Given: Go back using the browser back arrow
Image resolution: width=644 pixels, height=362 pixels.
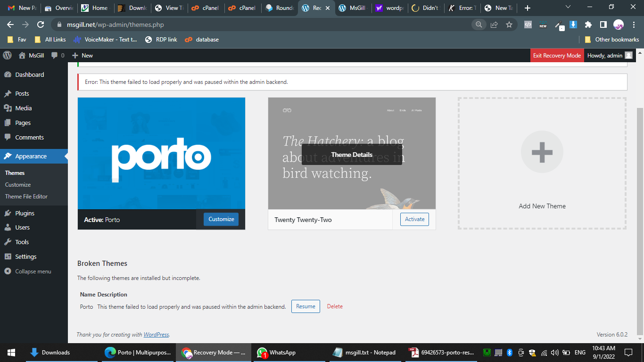Looking at the screenshot, I should click(10, 25).
